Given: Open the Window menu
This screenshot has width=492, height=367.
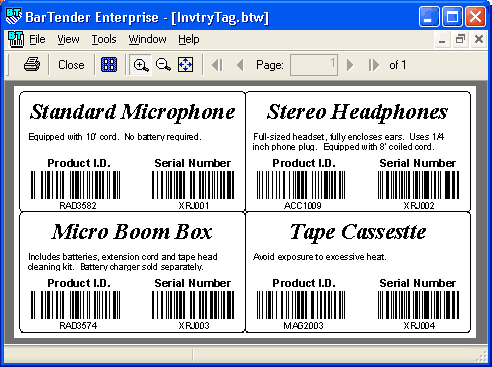Looking at the screenshot, I should pos(147,39).
